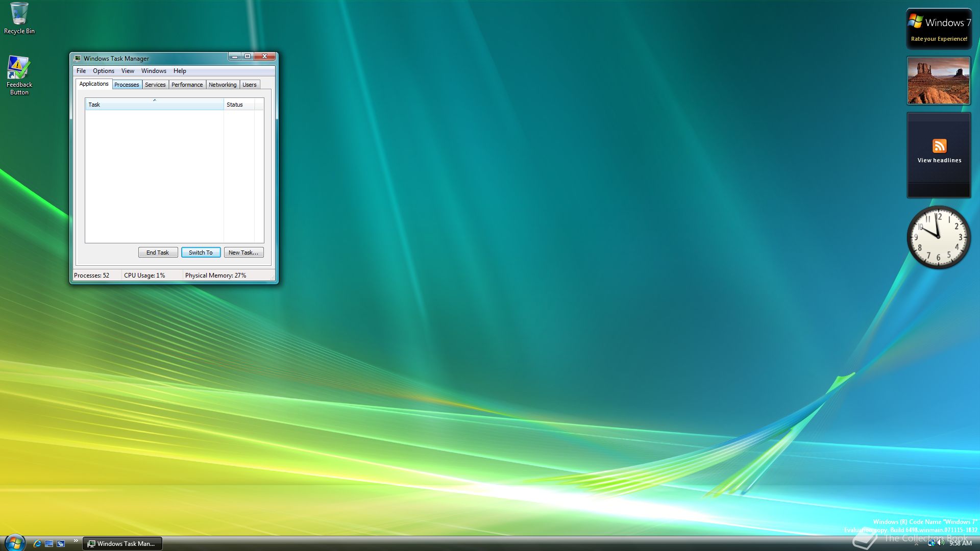The image size is (980, 551).
Task: Click the Switch between windows Quick Launch icon
Action: (61, 543)
